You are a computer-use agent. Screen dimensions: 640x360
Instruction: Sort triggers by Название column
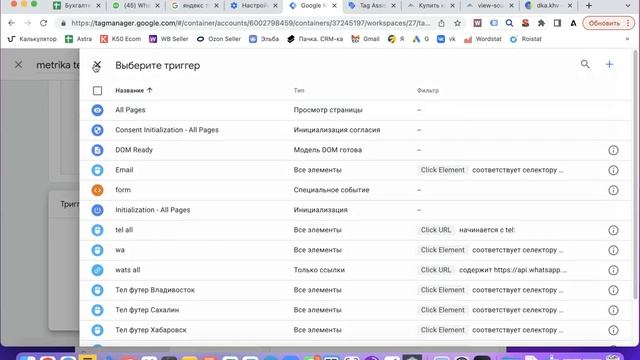133,90
